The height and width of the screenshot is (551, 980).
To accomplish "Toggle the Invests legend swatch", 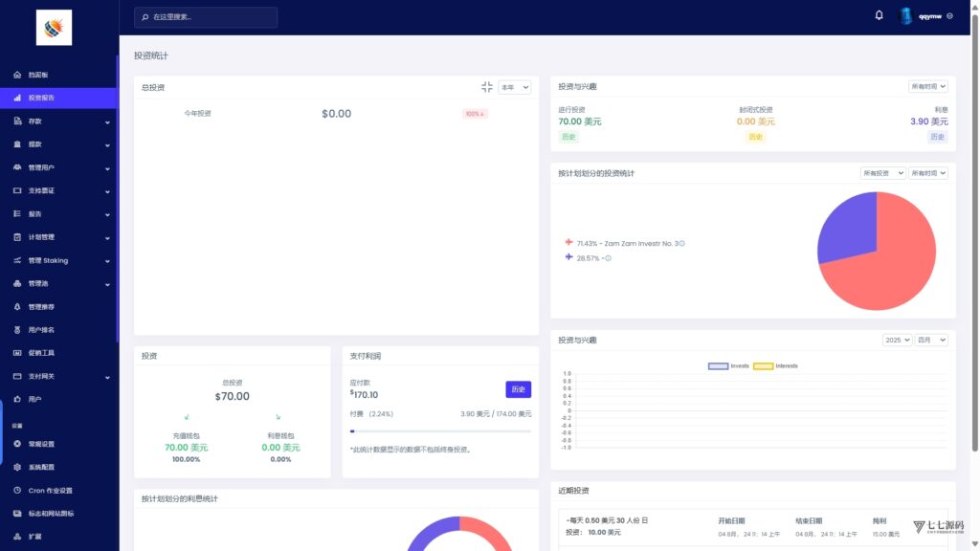I will [718, 366].
